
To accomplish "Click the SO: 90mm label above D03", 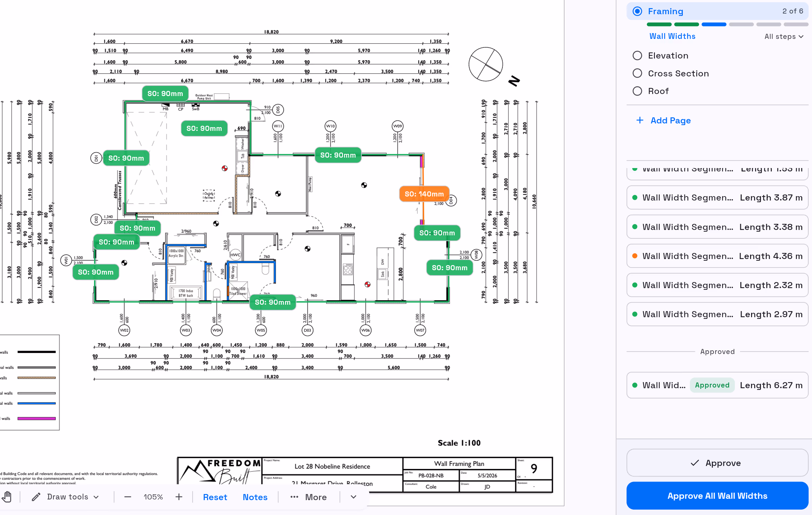I will coord(273,302).
